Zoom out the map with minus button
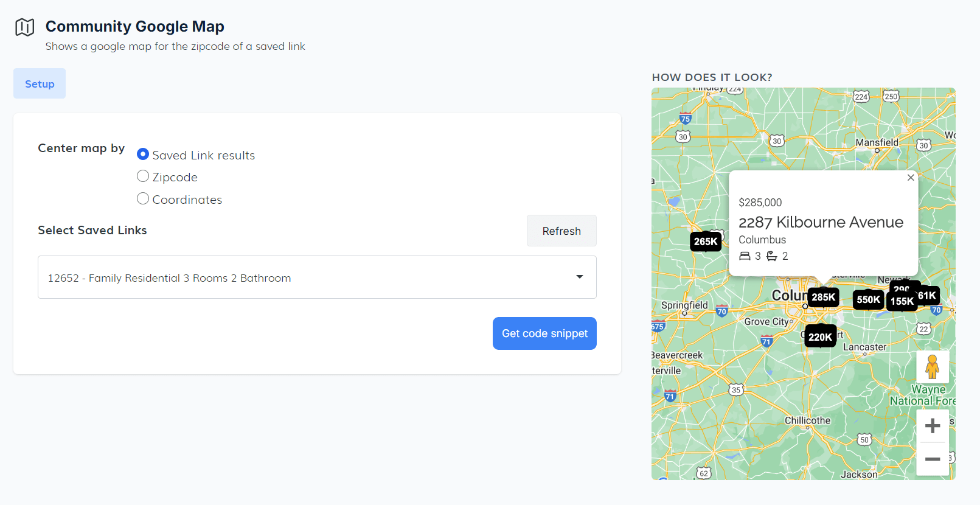 click(x=932, y=459)
